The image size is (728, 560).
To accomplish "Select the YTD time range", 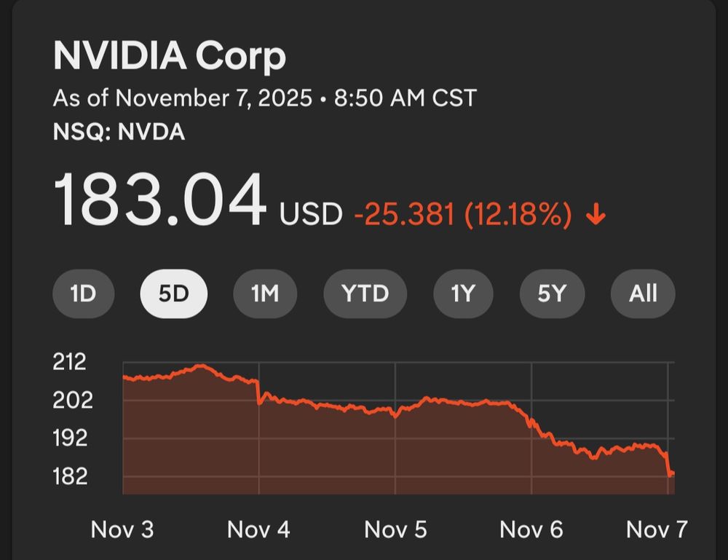I will pyautogui.click(x=365, y=293).
